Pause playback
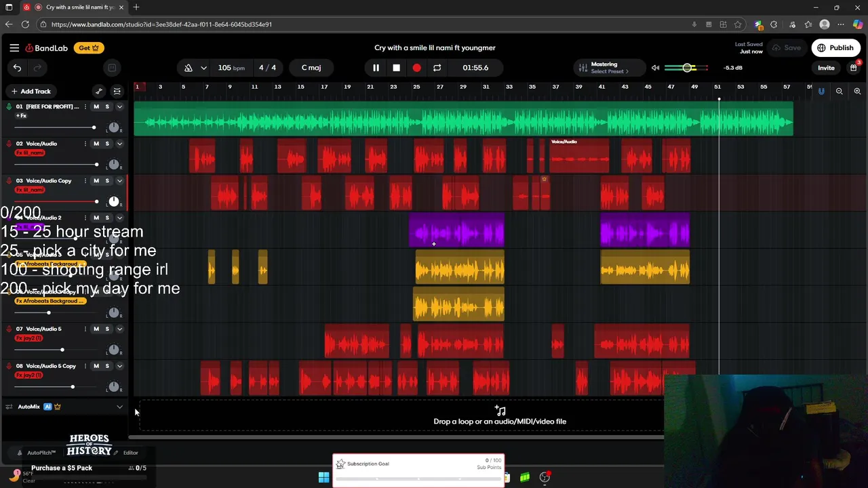Screen dimensions: 868x488 click(376, 68)
